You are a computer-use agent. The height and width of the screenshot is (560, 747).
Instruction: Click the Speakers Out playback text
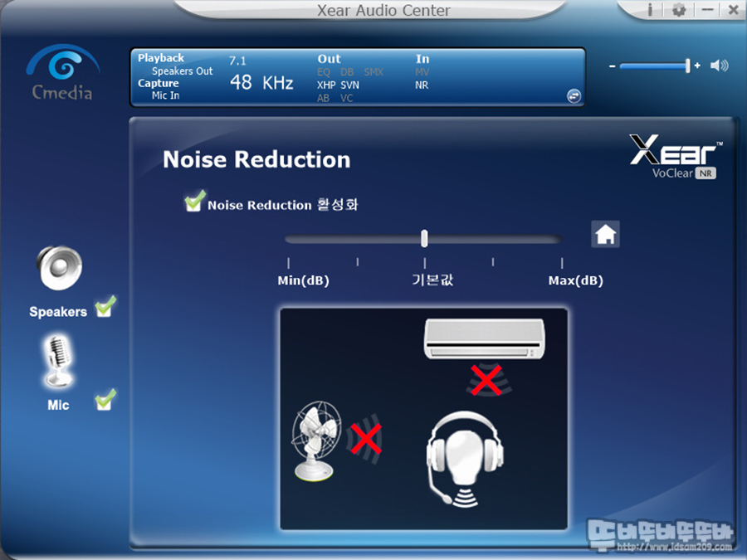click(182, 71)
